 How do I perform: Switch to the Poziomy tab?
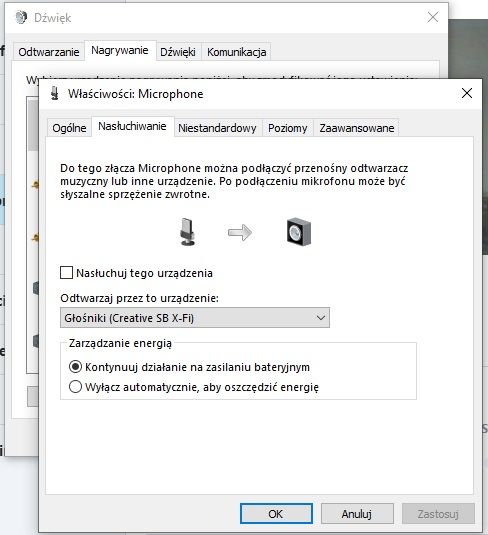click(287, 128)
